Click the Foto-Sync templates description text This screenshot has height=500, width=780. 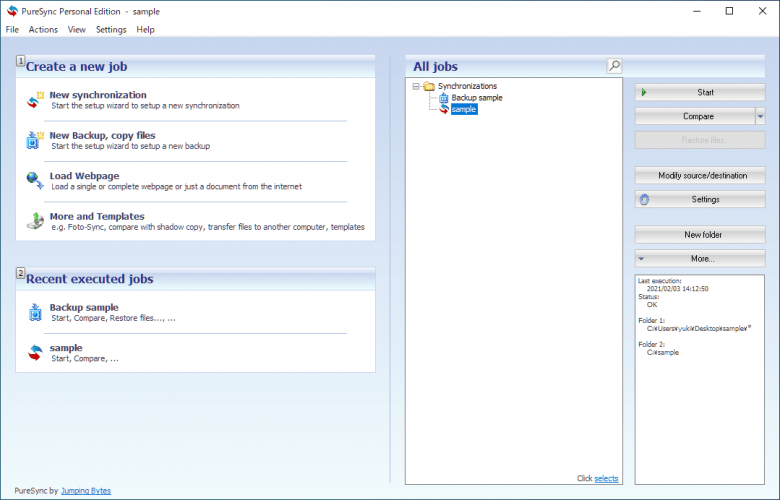[x=208, y=227]
